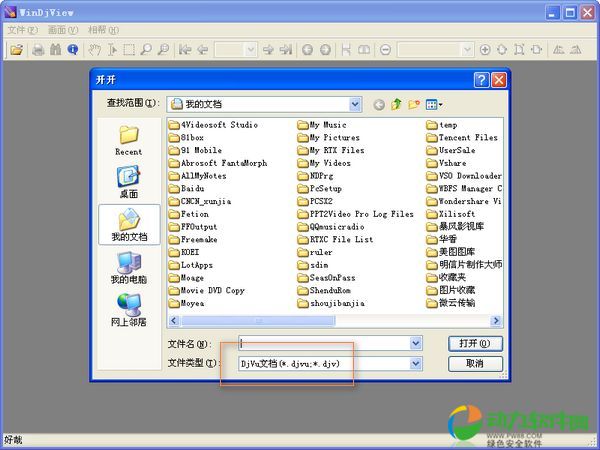Expand the 文件类型 DjVu file type dropdown
Viewport: 600px width, 450px height.
point(416,364)
